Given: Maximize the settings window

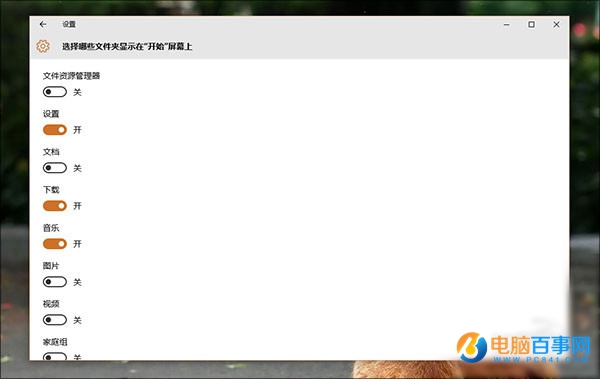Looking at the screenshot, I should 532,25.
